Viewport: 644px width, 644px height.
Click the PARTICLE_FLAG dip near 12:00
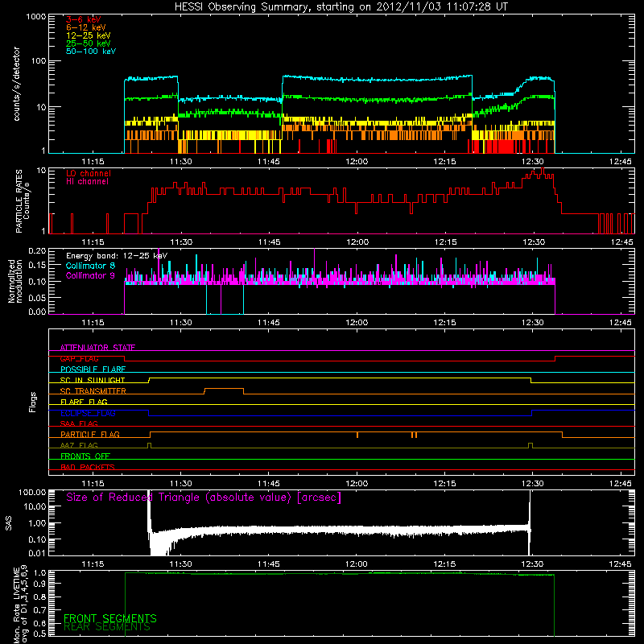(x=357, y=435)
